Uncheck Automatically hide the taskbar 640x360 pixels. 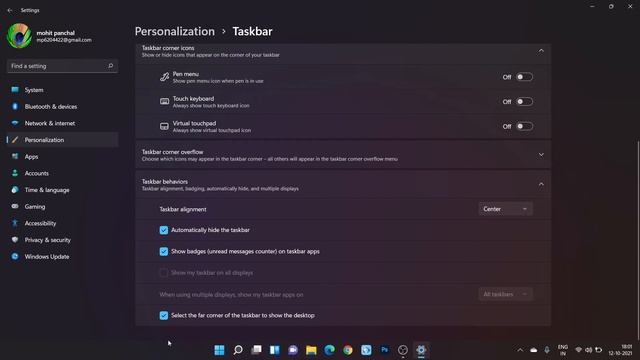pos(164,230)
